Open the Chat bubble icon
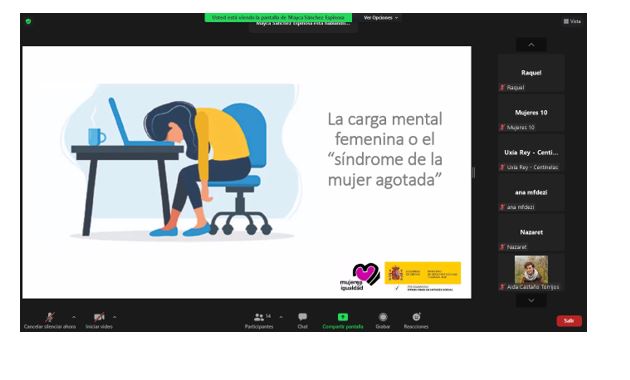This screenshot has height=380, width=630. point(303,317)
